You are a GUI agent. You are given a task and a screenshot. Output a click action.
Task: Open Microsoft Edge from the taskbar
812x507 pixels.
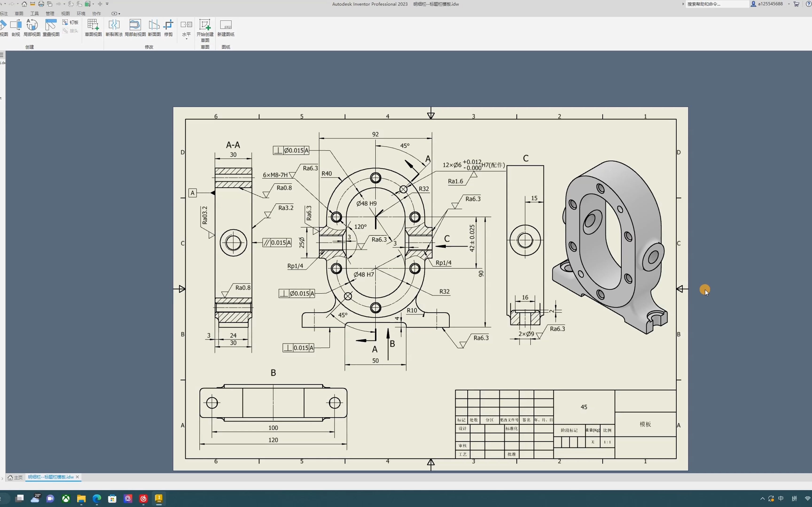pyautogui.click(x=97, y=499)
